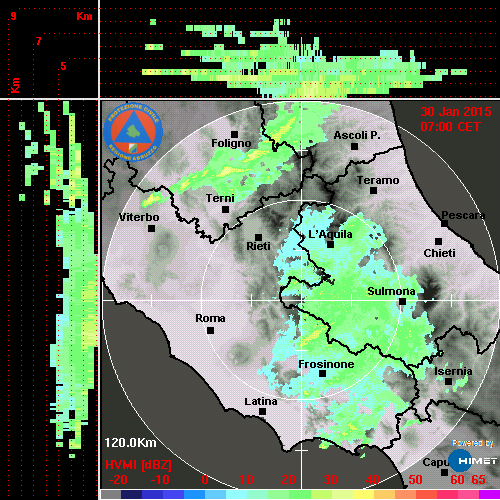
Task: Click the -20 dBZ scale value
Action: pyautogui.click(x=118, y=480)
